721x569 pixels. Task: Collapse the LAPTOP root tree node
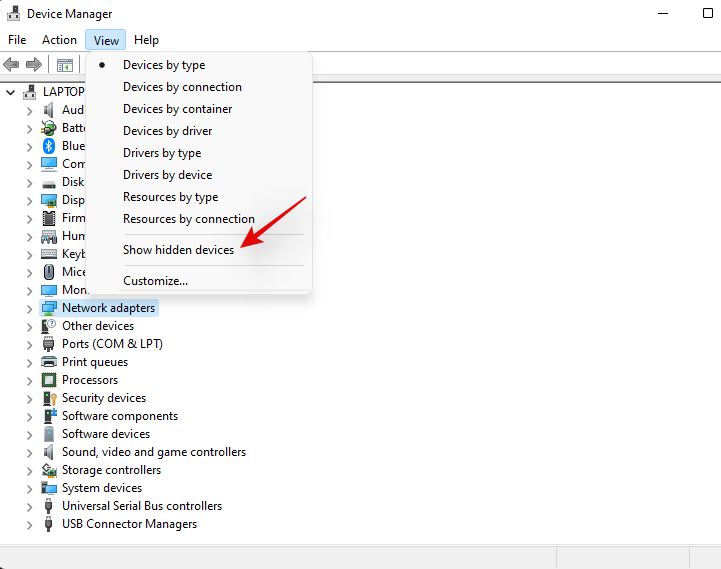(11, 92)
